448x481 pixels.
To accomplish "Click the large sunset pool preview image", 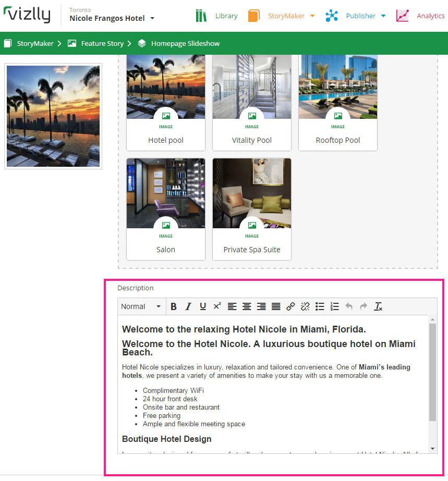I will (x=53, y=116).
